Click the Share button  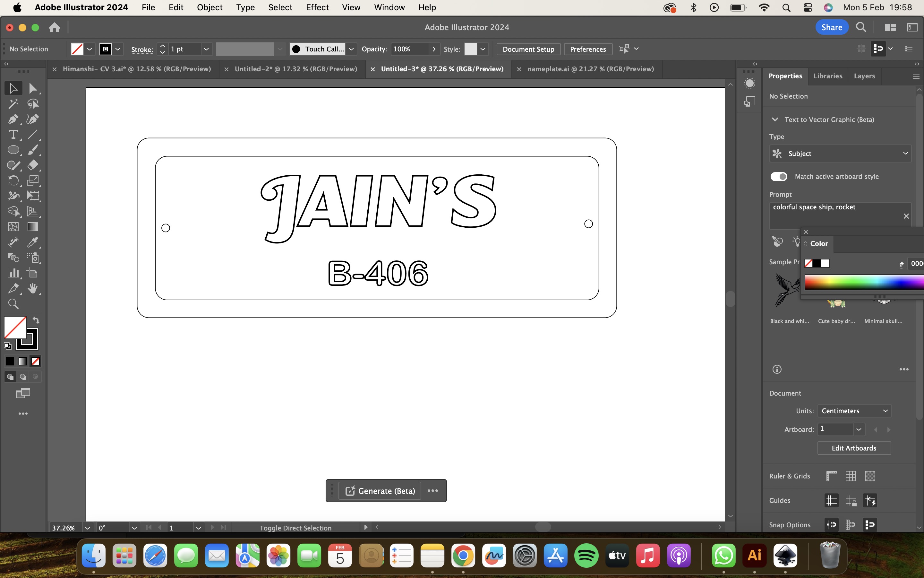pyautogui.click(x=832, y=28)
